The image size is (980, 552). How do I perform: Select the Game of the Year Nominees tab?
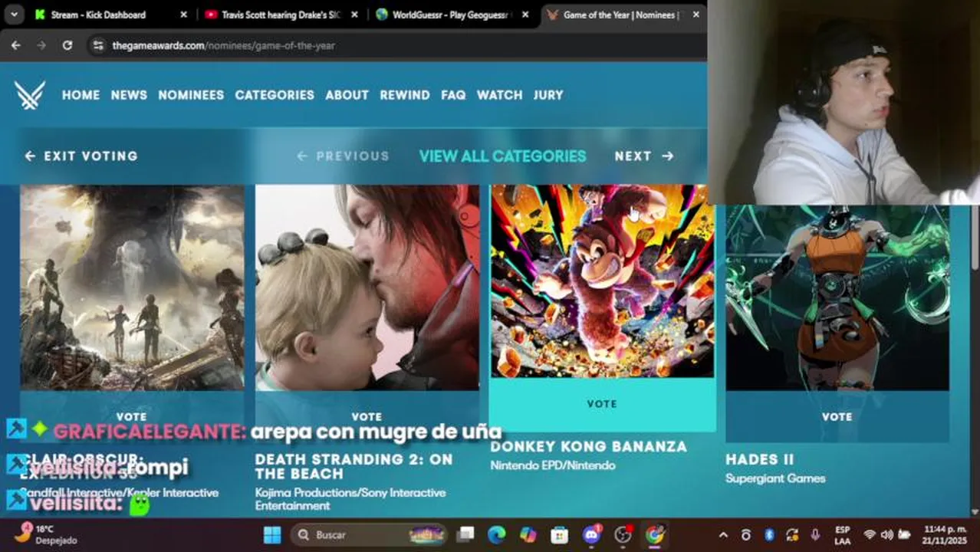(623, 15)
